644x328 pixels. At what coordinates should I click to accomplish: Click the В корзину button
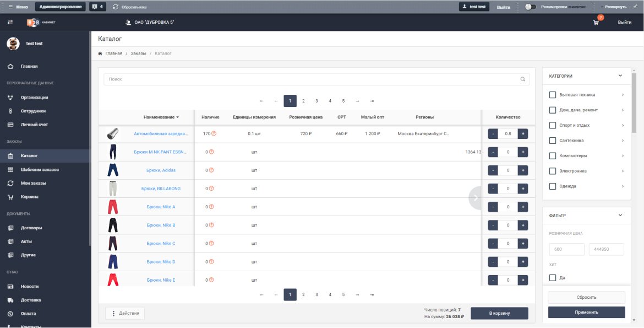coord(499,313)
